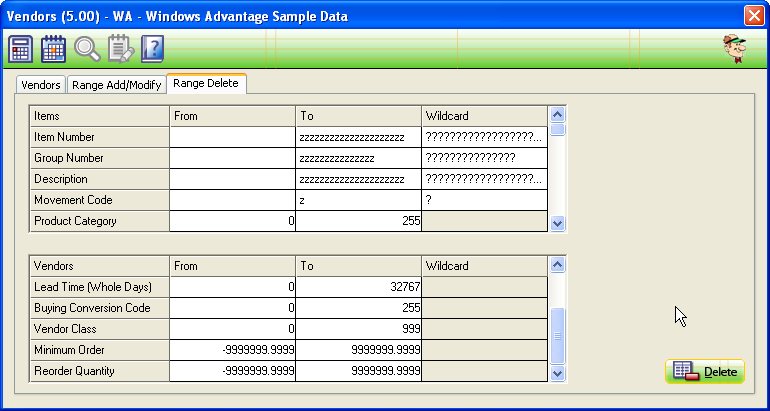Open the calendar icon in toolbar

click(54, 49)
